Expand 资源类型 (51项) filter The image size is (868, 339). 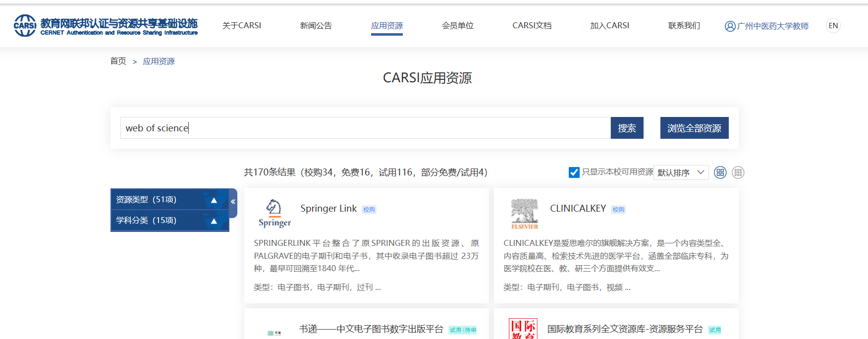pyautogui.click(x=169, y=199)
